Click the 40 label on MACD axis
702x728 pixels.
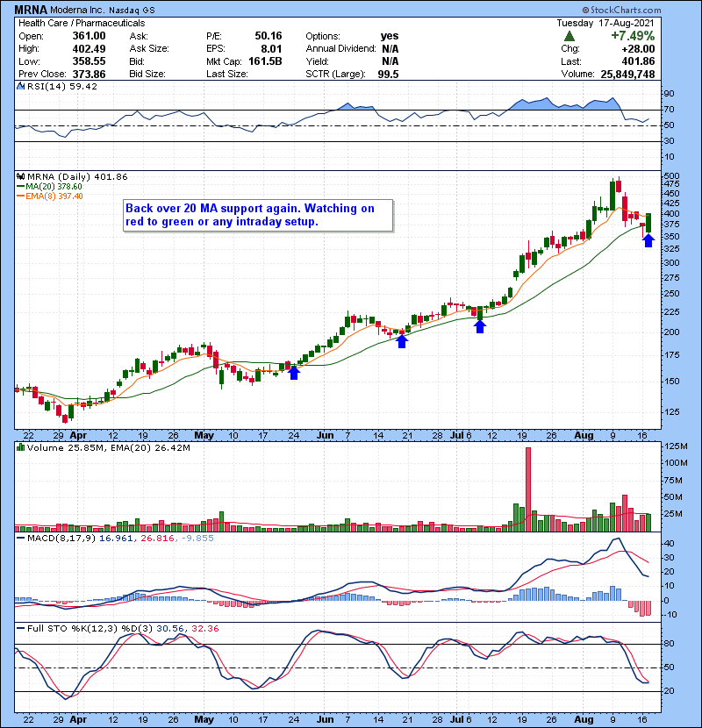(670, 544)
